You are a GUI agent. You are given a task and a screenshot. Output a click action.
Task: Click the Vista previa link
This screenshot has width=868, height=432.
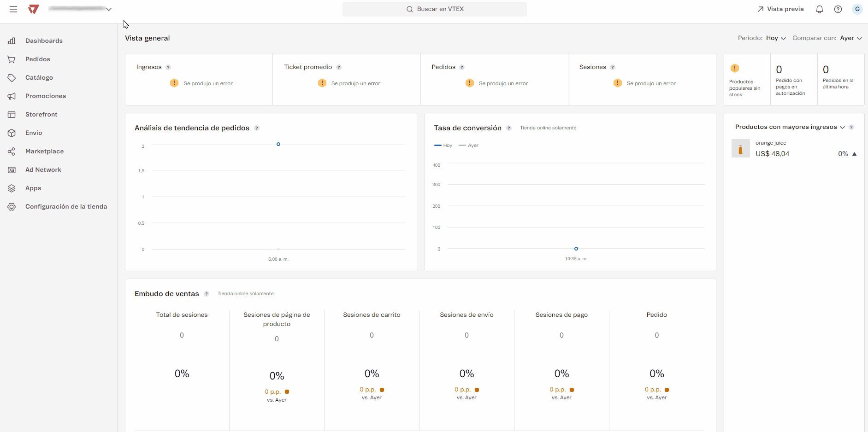coord(780,9)
